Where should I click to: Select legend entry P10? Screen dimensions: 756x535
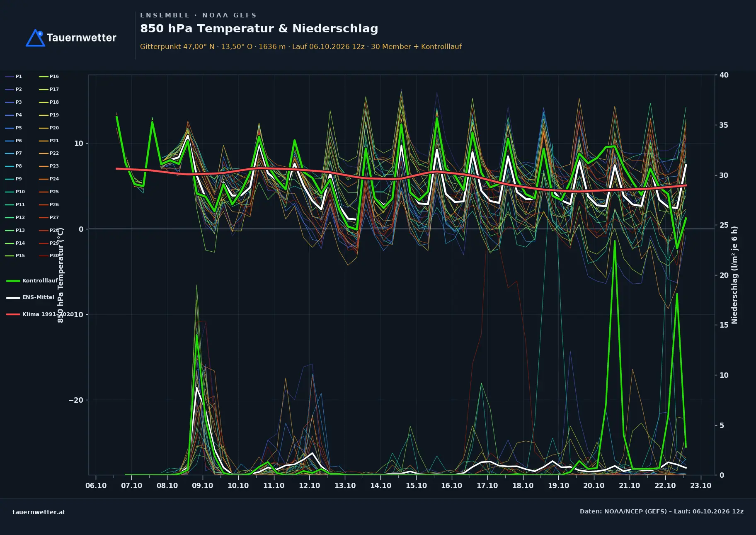pos(15,192)
